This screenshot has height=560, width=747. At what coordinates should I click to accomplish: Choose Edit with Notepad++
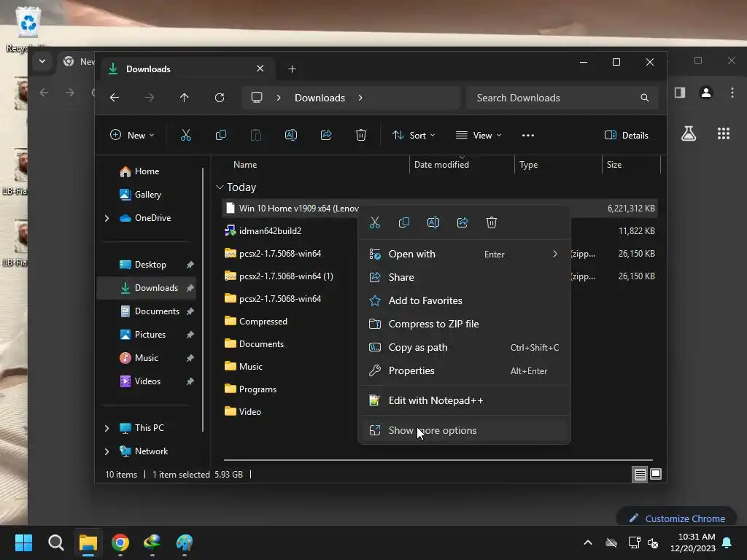[x=464, y=400]
